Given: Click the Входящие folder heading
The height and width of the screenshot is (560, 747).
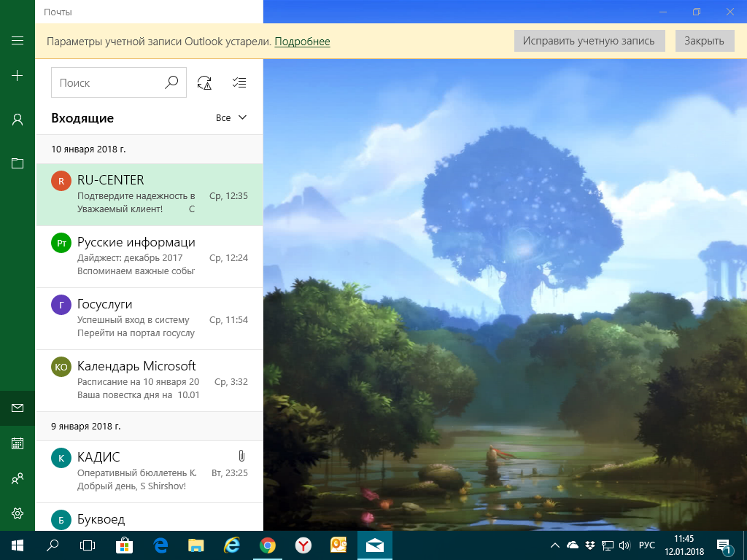Looking at the screenshot, I should (x=82, y=118).
